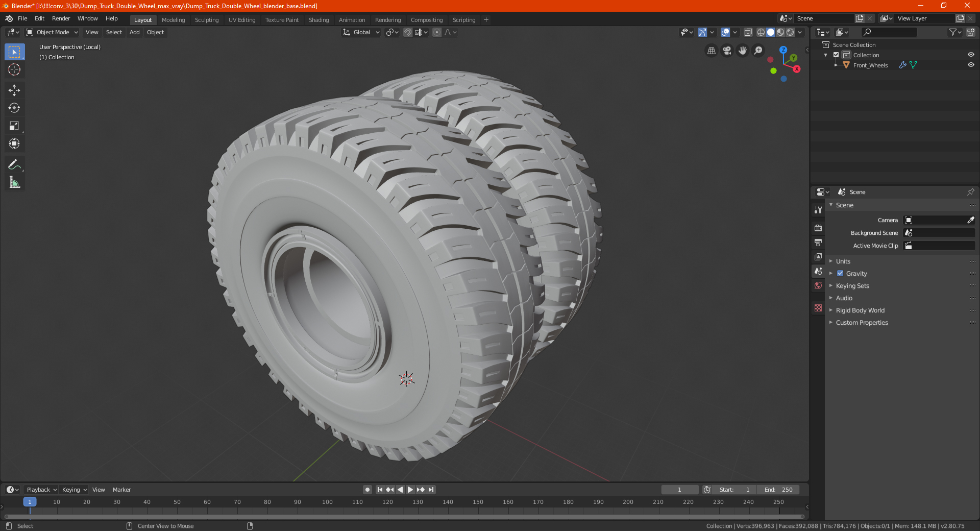Click the outliner filter funnel icon

click(955, 32)
